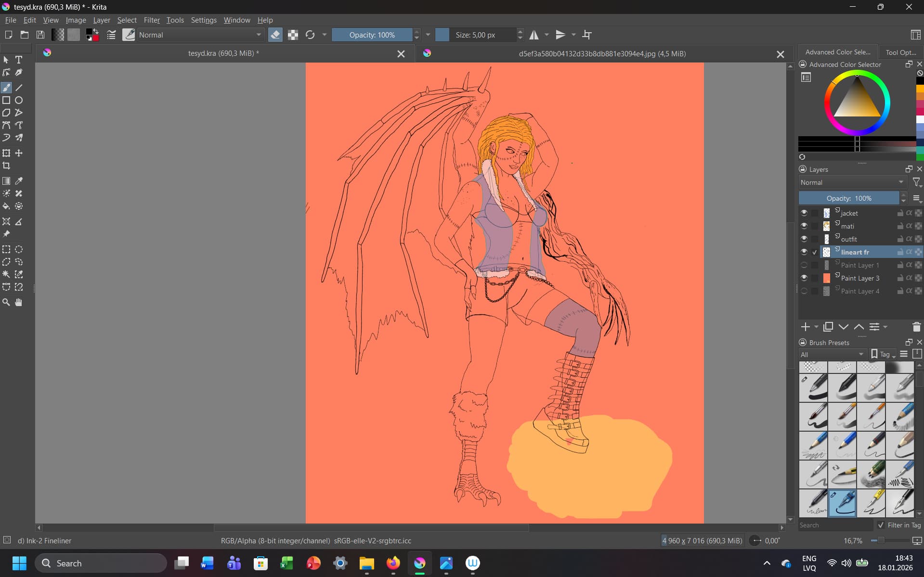Image resolution: width=924 pixels, height=577 pixels.
Task: Pick the Fill bucket tool
Action: click(x=6, y=206)
